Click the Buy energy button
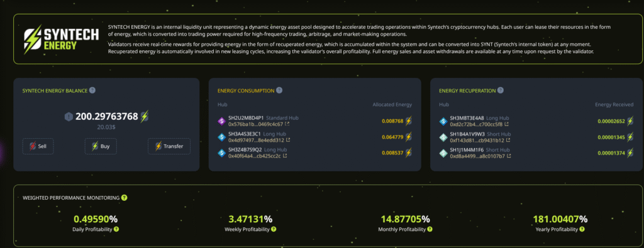The height and width of the screenshot is (248, 644). [101, 146]
